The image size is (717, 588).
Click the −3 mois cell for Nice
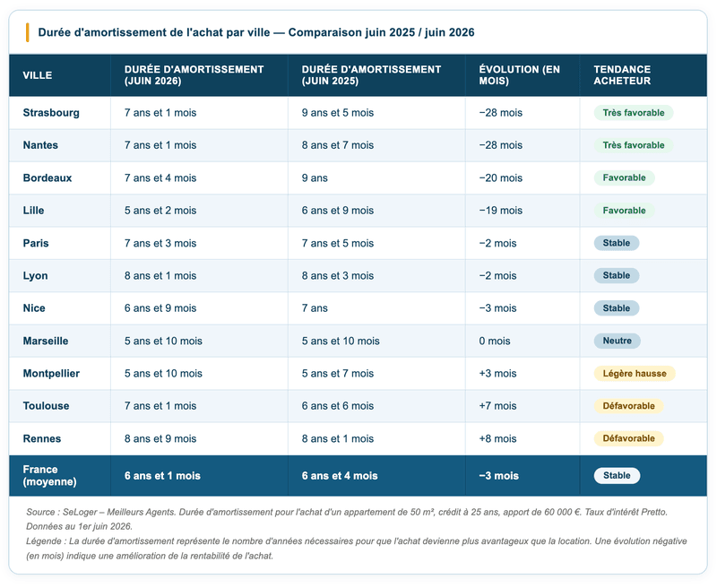coord(523,308)
